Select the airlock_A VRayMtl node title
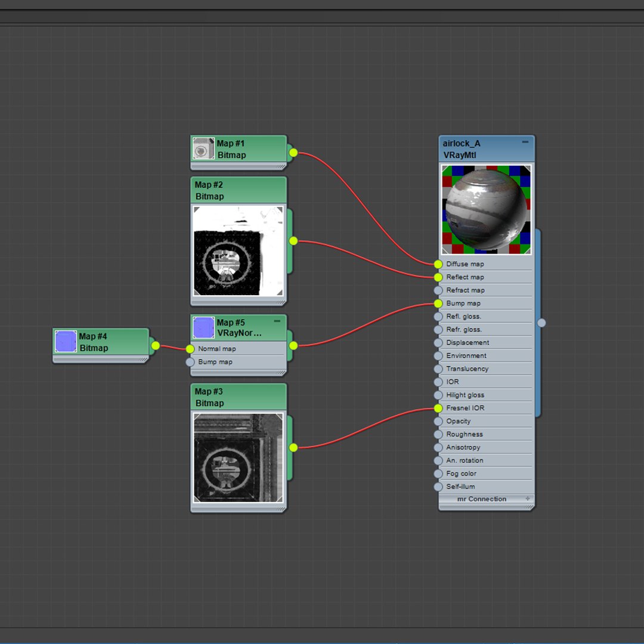 [x=461, y=149]
